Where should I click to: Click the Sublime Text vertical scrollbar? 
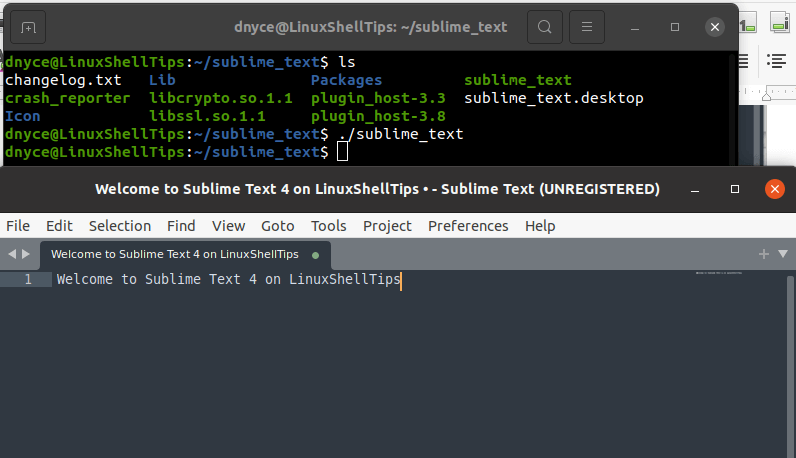click(790, 366)
